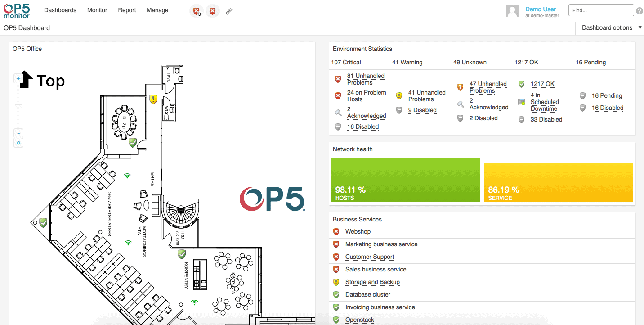This screenshot has height=325, width=644.
Task: Open the 107 Critical link
Action: (x=345, y=62)
